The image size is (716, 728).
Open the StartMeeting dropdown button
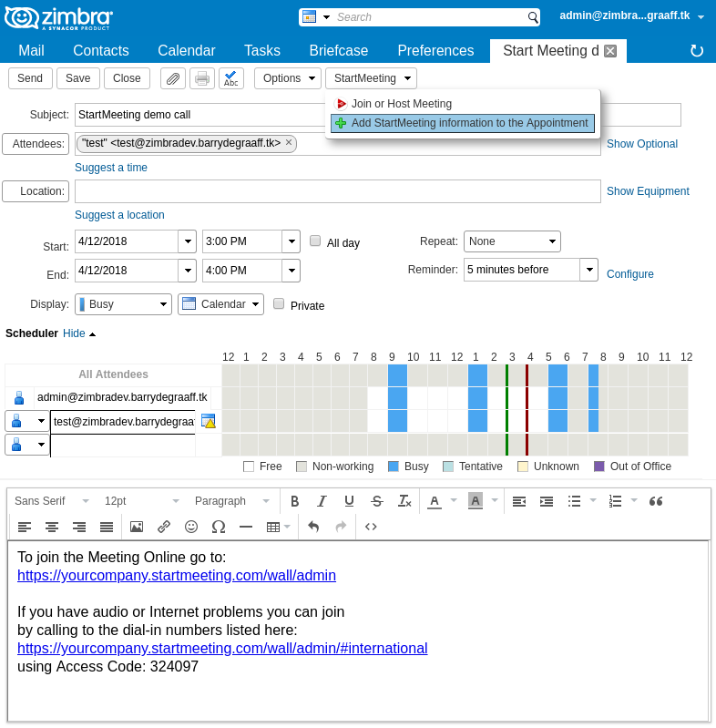[x=371, y=78]
